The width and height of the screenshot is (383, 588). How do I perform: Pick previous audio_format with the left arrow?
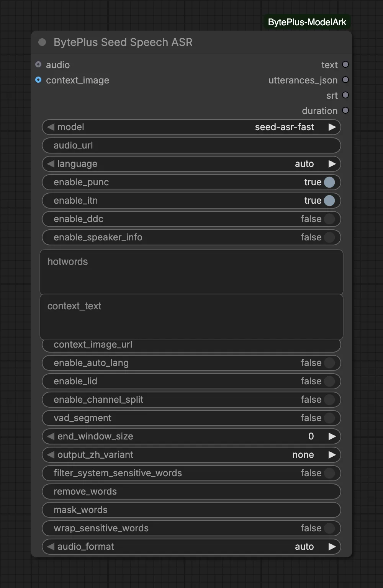[51, 547]
